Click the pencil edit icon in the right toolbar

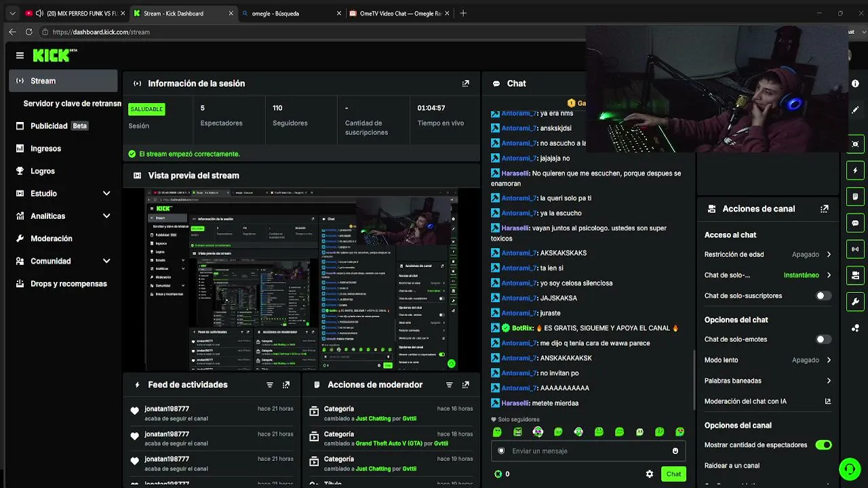(855, 110)
